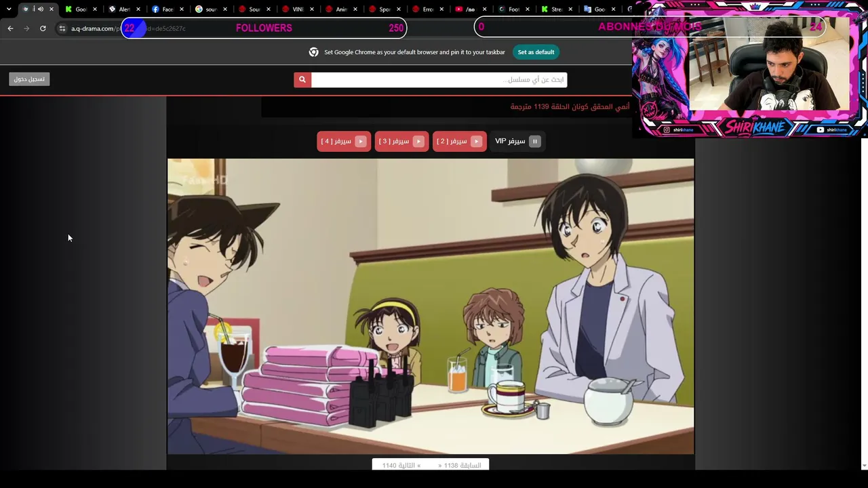Viewport: 868px width, 488px height.
Task: Click the page scrollbar down arrow
Action: point(863,466)
